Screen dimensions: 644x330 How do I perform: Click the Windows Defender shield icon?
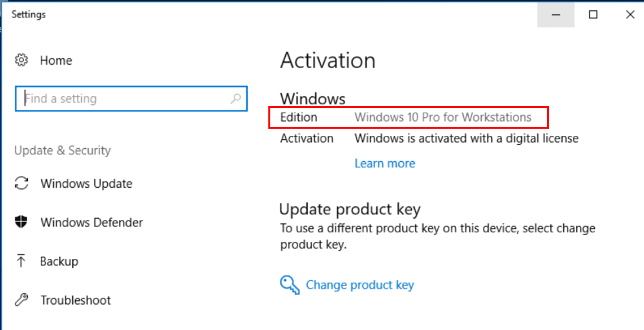[x=21, y=223]
